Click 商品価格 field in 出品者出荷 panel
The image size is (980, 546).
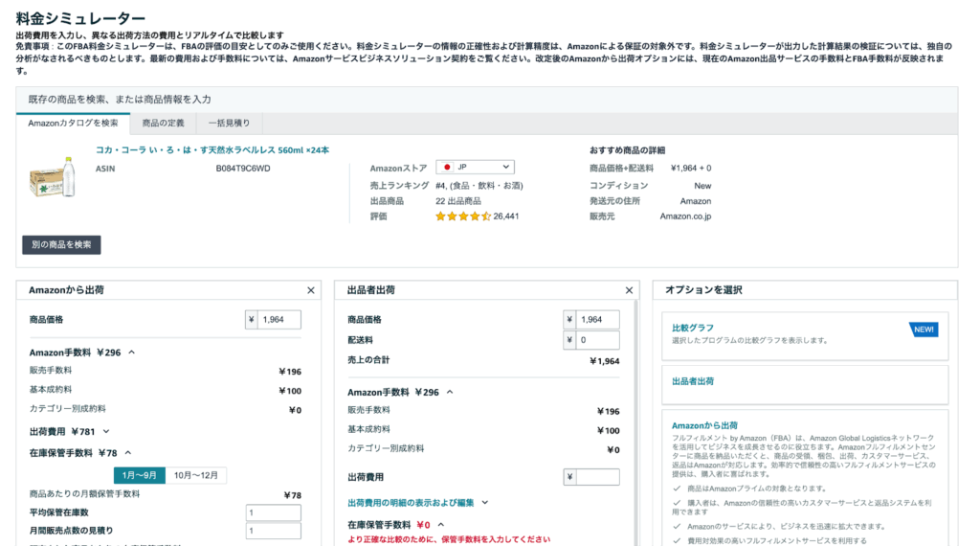tap(597, 320)
